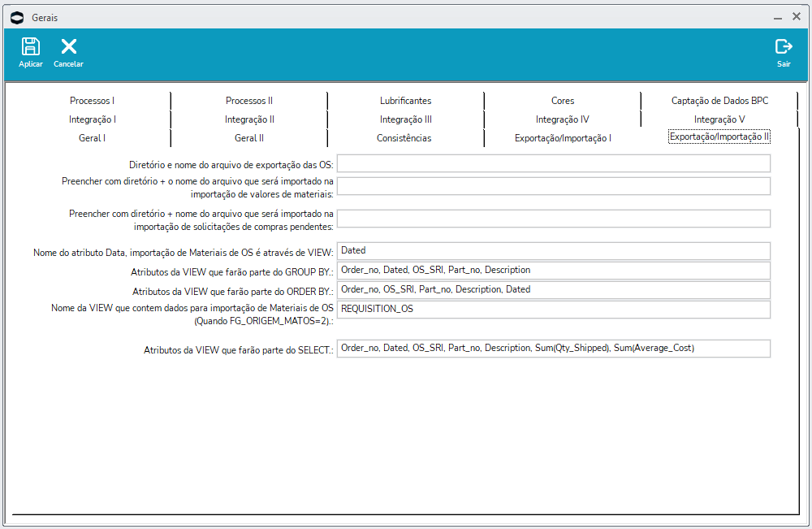
Task: Click the GROUP BY attributes field
Action: [554, 271]
